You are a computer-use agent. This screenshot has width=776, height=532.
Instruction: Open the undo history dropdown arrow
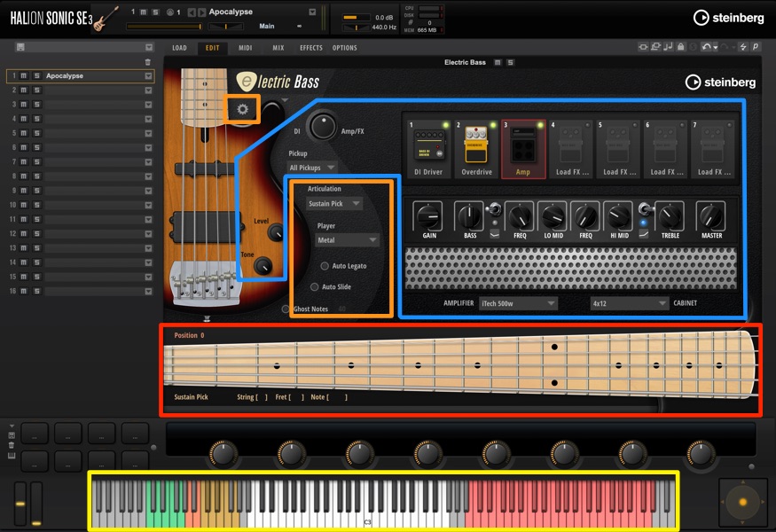pyautogui.click(x=715, y=48)
